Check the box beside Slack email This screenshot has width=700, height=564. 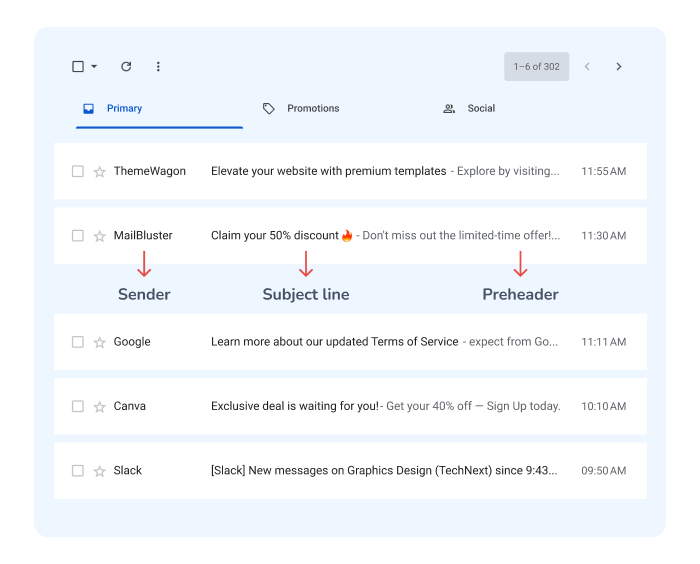click(x=78, y=471)
